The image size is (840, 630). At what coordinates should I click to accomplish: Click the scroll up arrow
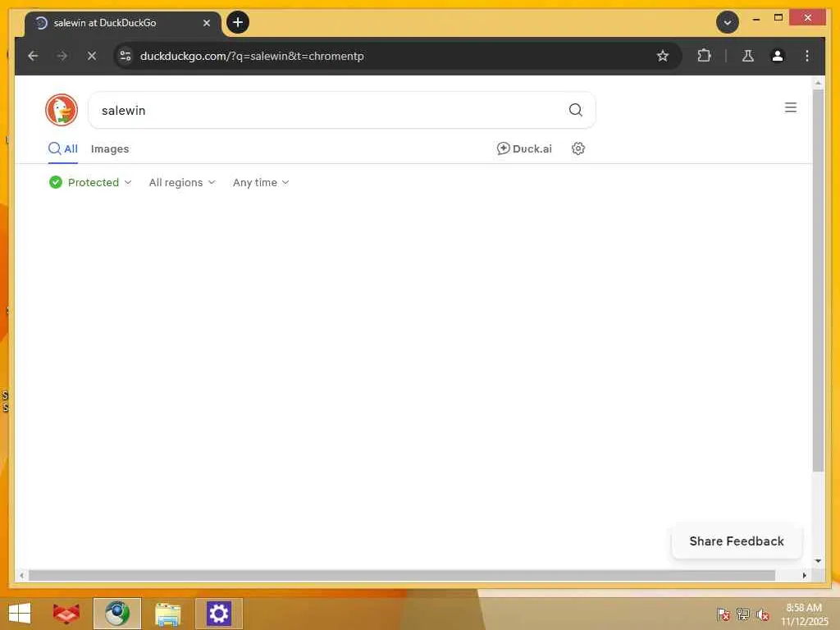(818, 83)
